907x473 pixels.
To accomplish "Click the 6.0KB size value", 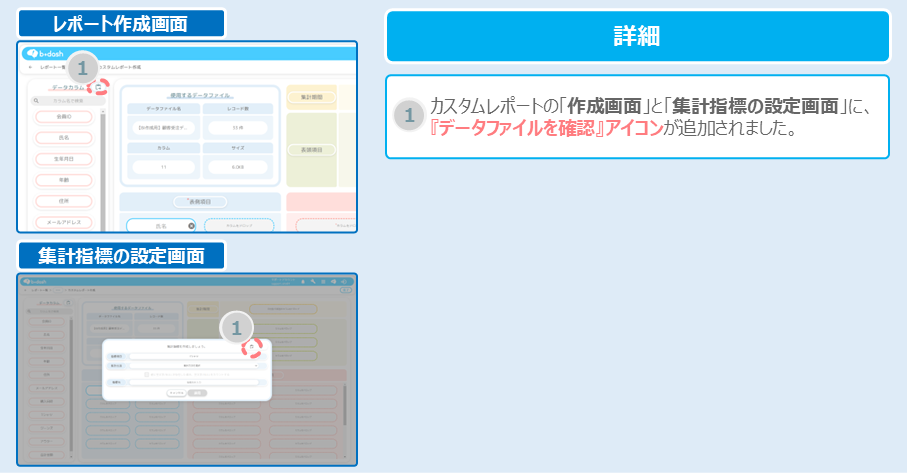I will tap(238, 167).
